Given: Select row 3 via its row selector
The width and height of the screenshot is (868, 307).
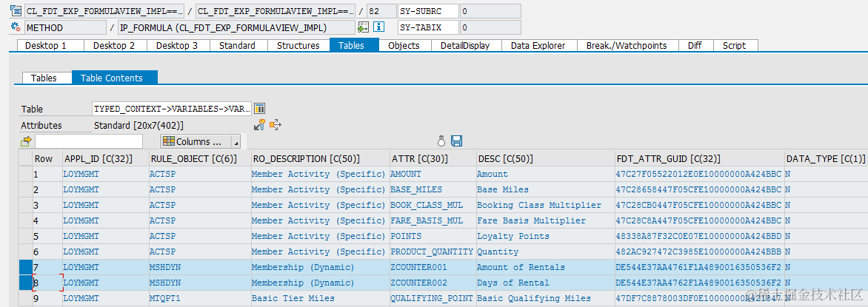Looking at the screenshot, I should (x=26, y=205).
